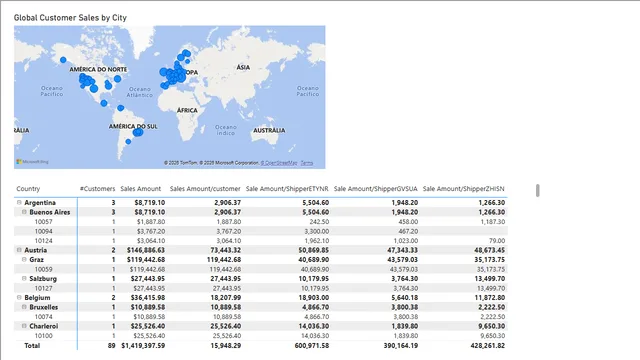Select the Charleroi row label

tap(44, 326)
